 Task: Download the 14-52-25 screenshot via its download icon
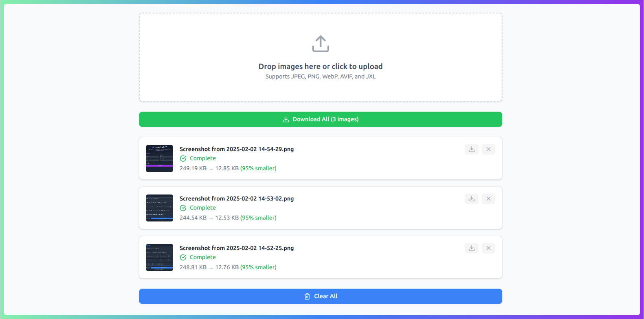click(472, 248)
